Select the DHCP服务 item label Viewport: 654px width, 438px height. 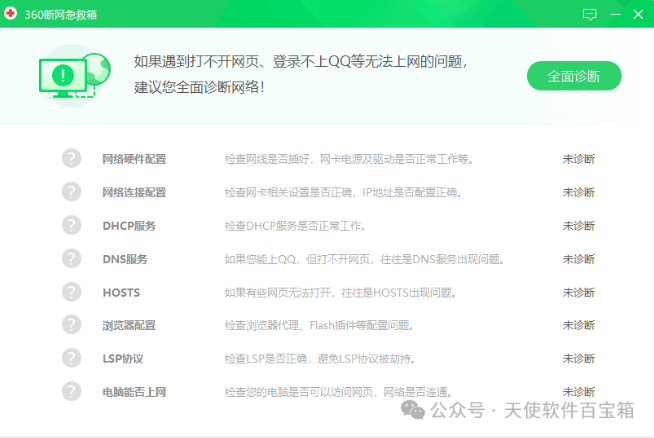(x=129, y=226)
